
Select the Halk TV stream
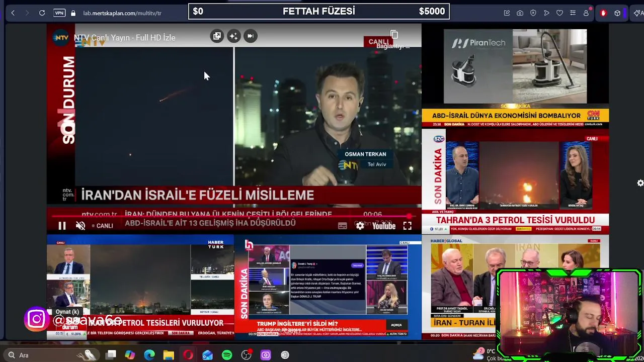coord(328,288)
